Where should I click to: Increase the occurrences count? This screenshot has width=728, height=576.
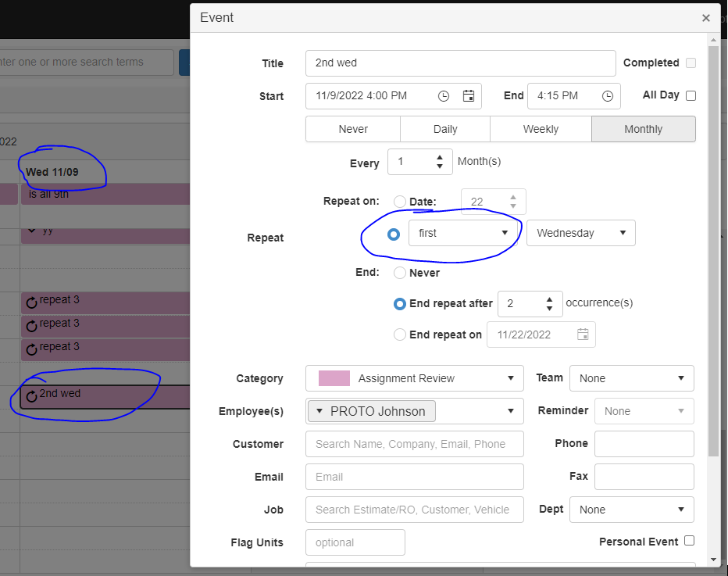pos(549,300)
